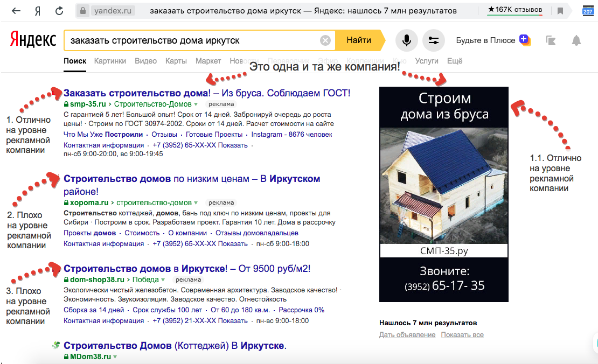Click Показать все link
Image resolution: width=598 pixels, height=364 pixels.
(x=462, y=334)
